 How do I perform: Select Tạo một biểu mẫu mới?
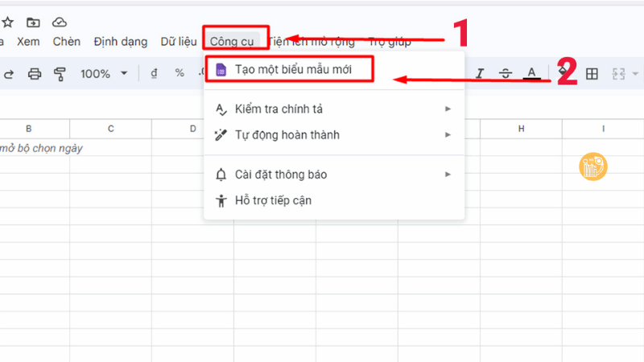click(293, 70)
